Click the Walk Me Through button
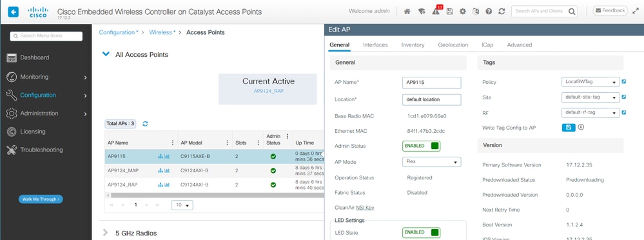644x240 pixels. tap(41, 199)
